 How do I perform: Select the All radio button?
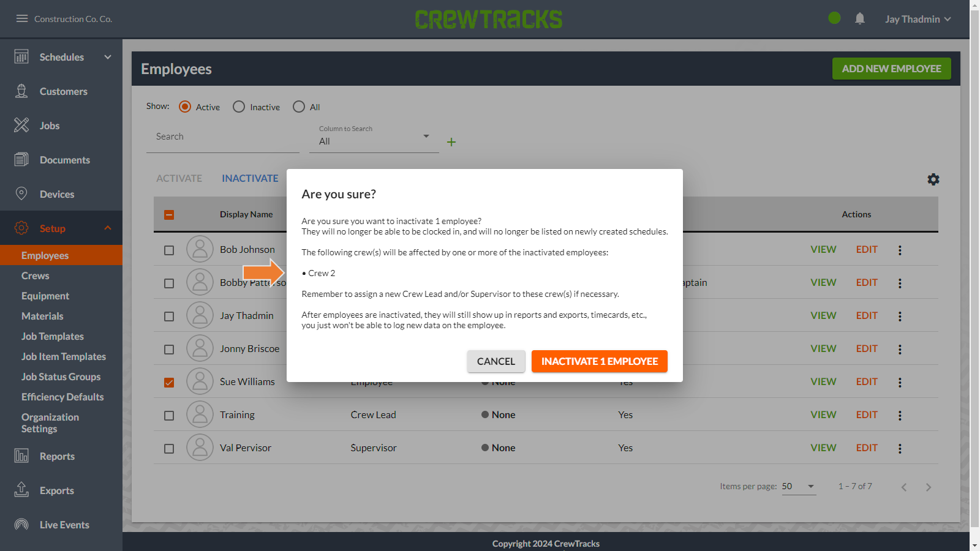click(299, 107)
